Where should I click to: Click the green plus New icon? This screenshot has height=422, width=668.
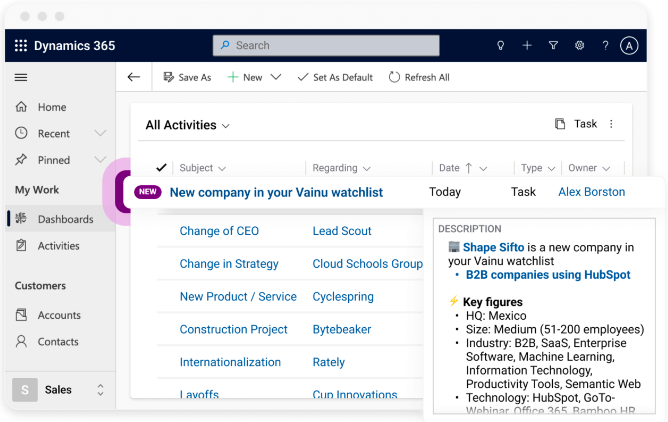coord(233,77)
